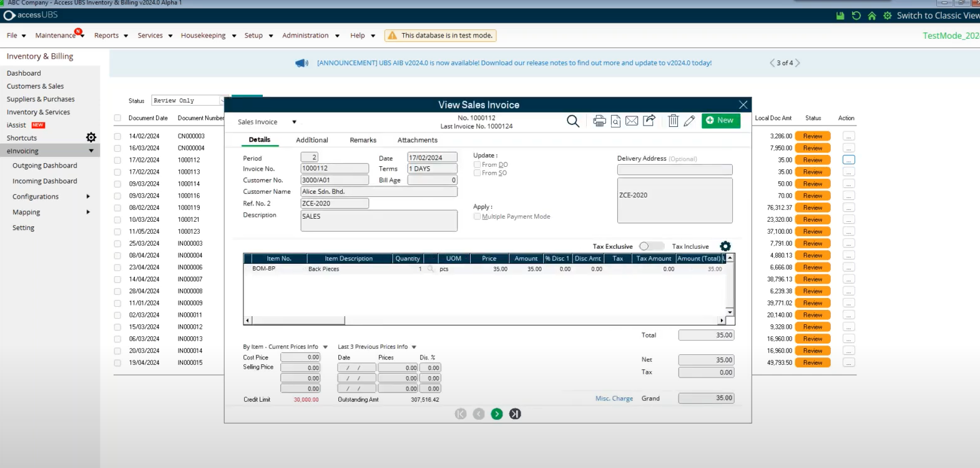The height and width of the screenshot is (468, 980).
Task: Collapse the eInvoicing sidebar section
Action: click(91, 151)
